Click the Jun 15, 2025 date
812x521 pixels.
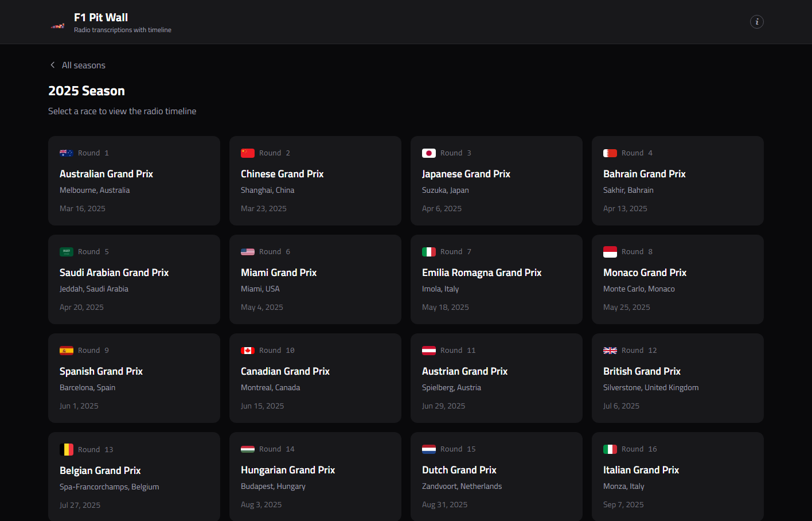[262, 406]
